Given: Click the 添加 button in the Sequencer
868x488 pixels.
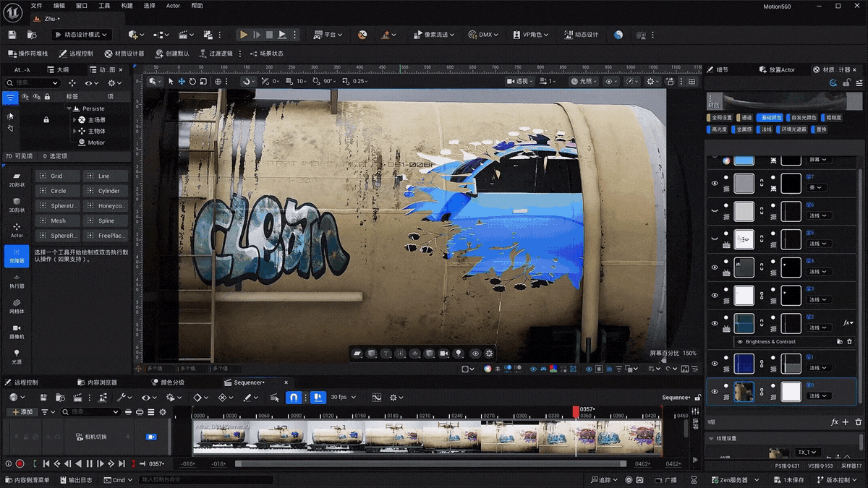Looking at the screenshot, I should [21, 411].
